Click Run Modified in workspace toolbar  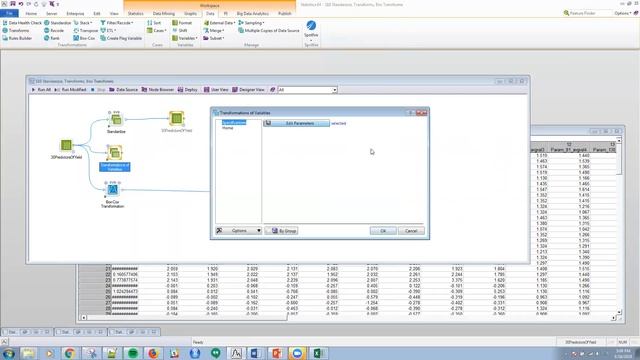click(x=70, y=89)
